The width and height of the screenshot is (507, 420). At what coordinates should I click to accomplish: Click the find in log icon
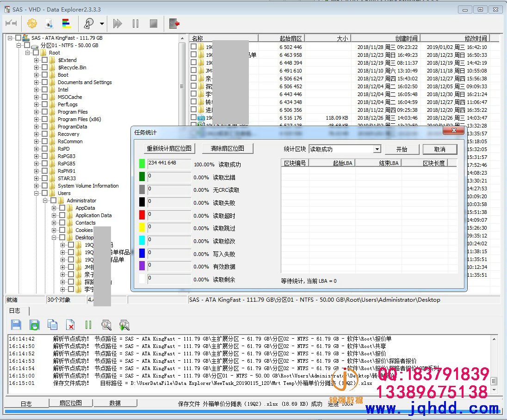tap(106, 325)
